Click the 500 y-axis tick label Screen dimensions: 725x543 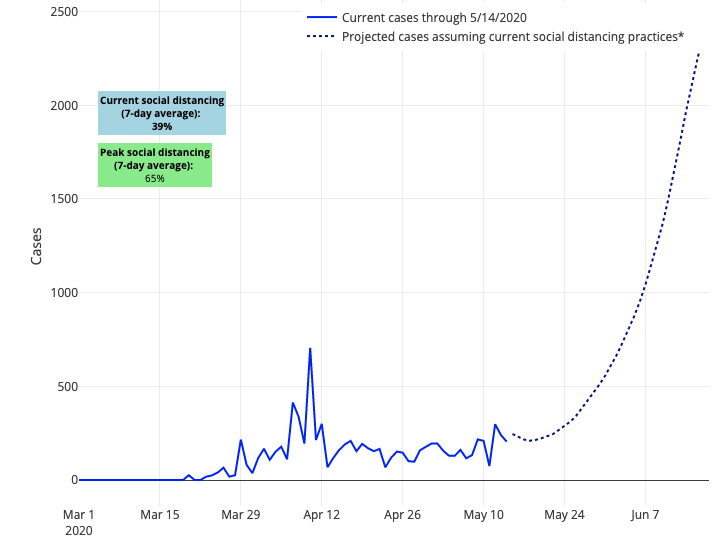click(x=67, y=387)
